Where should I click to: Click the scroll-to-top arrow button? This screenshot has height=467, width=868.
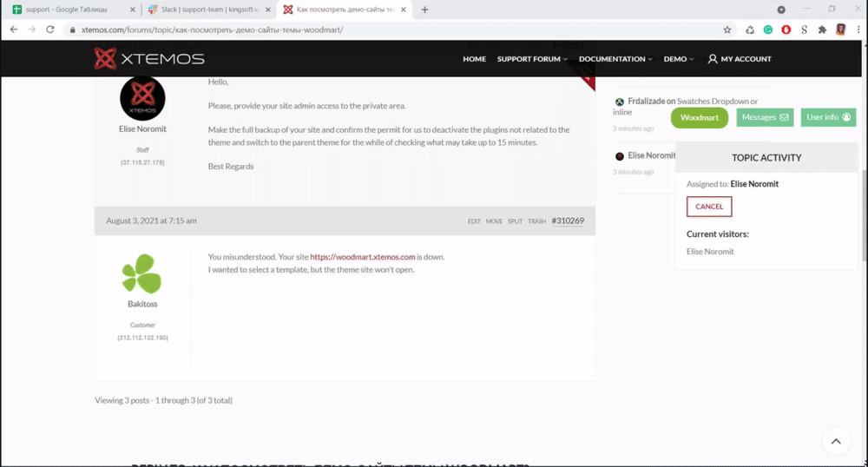pos(836,441)
